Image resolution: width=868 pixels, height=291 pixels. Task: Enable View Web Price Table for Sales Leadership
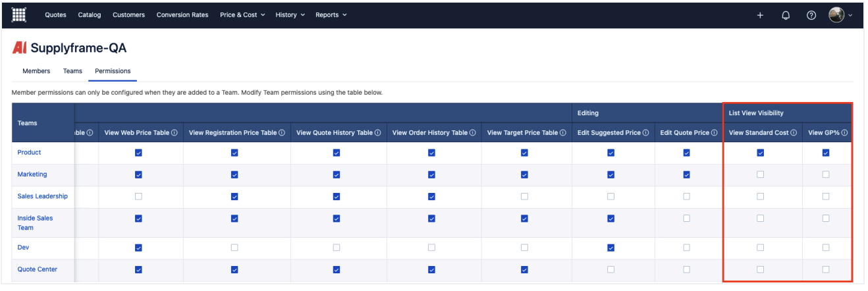[138, 196]
